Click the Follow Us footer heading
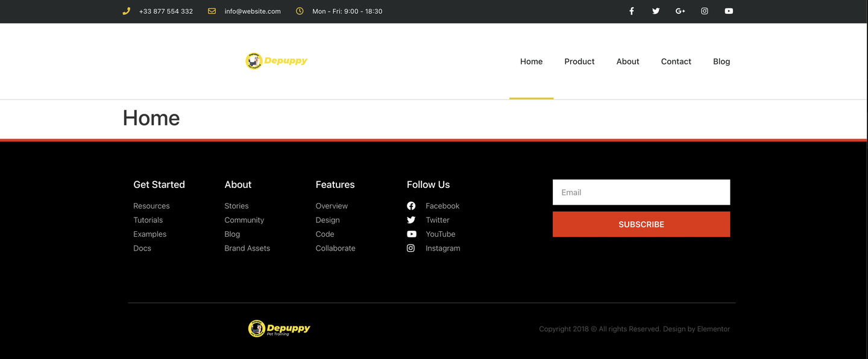The width and height of the screenshot is (868, 359). (x=429, y=184)
